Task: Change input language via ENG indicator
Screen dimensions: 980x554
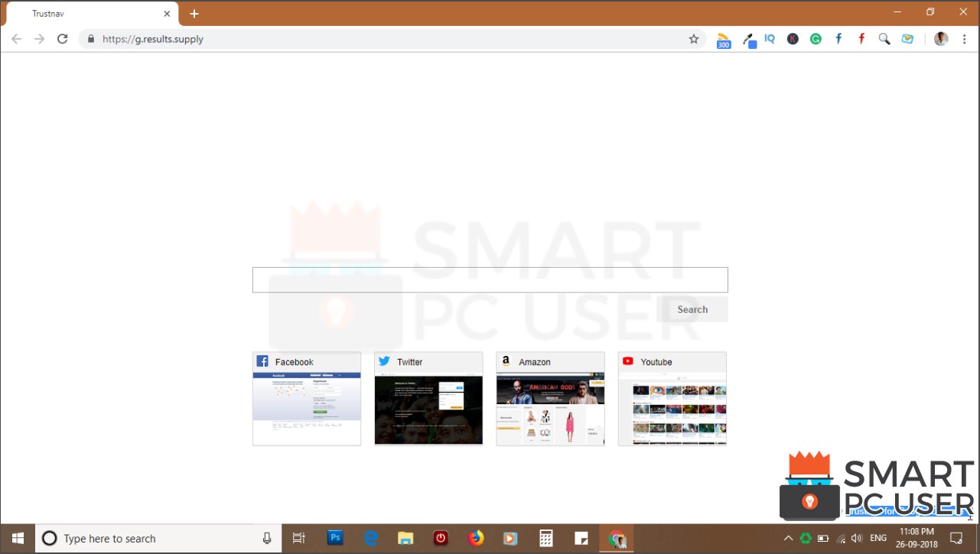Action: [878, 539]
